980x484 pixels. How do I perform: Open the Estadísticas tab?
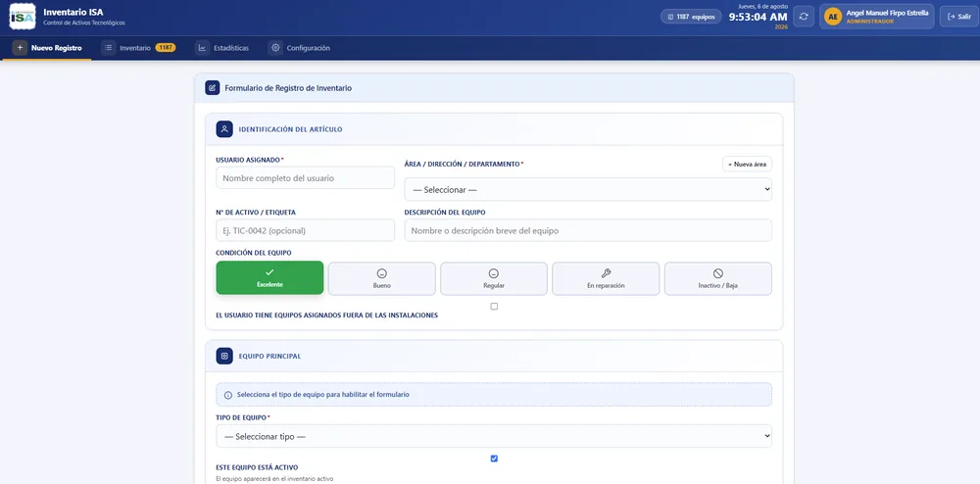tap(221, 48)
